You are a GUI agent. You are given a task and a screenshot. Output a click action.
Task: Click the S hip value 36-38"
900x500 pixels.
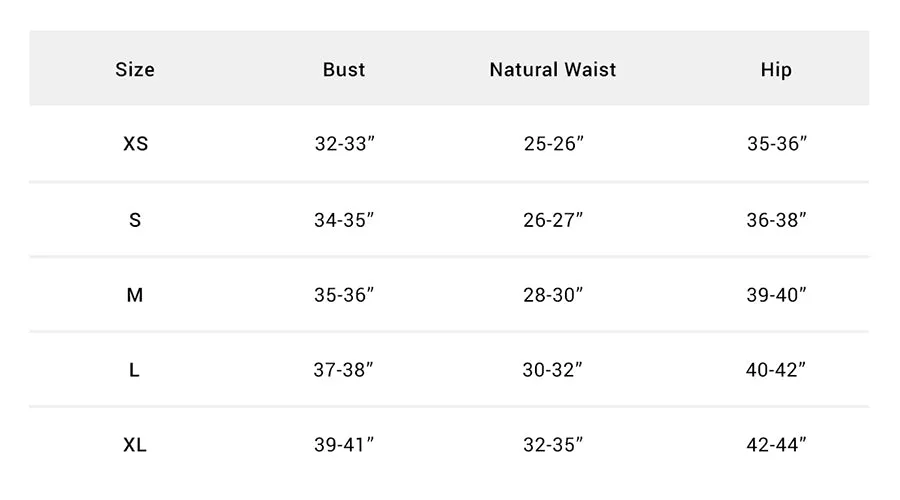tap(776, 220)
